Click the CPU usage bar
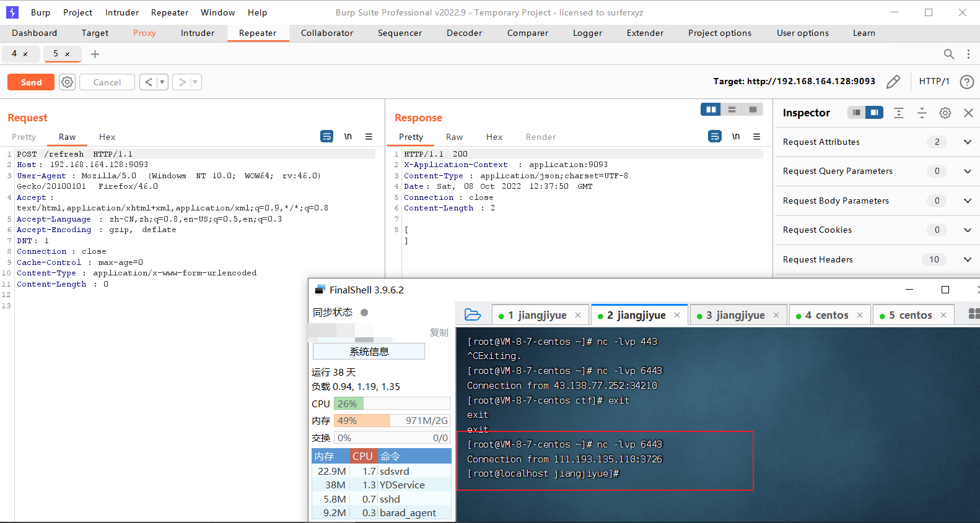The height and width of the screenshot is (523, 980). 392,404
